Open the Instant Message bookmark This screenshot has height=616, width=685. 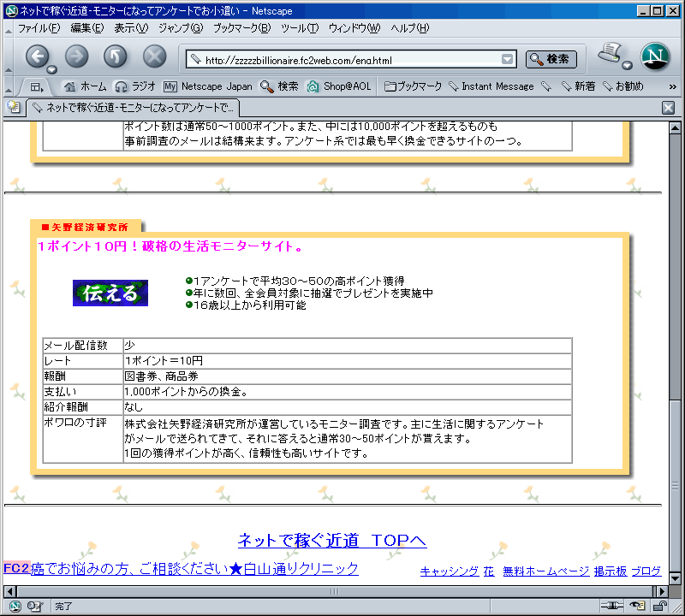pos(491,86)
